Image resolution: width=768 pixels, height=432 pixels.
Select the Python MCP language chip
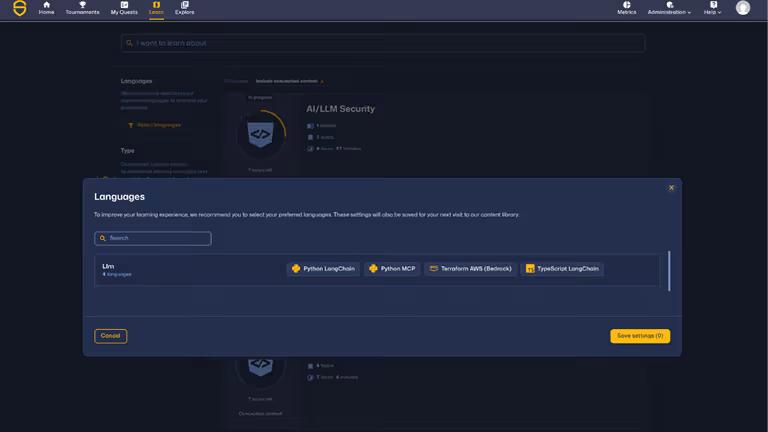(x=392, y=268)
